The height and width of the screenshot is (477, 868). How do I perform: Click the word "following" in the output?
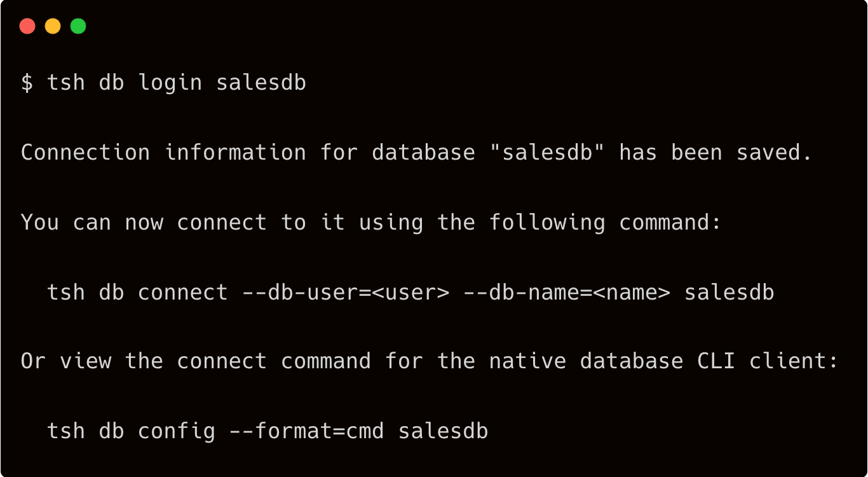[x=547, y=223]
